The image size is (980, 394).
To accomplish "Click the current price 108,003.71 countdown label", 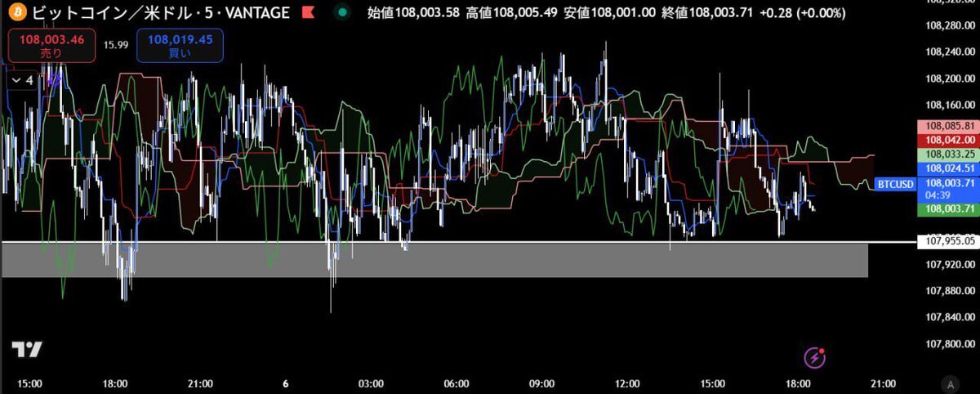I will click(x=948, y=189).
